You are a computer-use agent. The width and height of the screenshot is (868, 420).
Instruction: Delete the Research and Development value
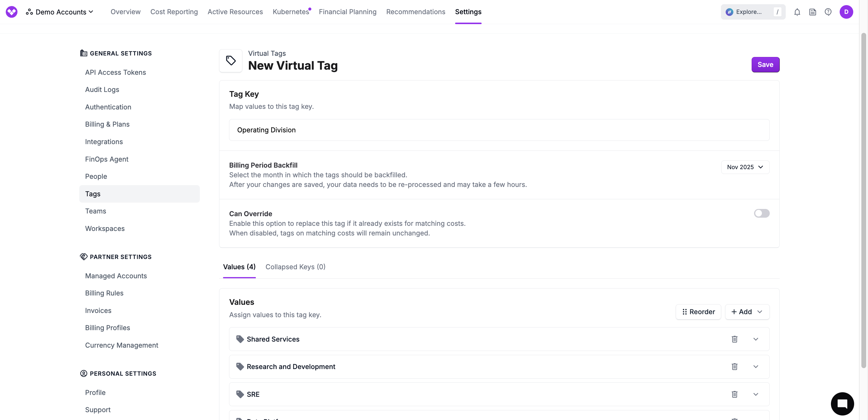[734, 366]
